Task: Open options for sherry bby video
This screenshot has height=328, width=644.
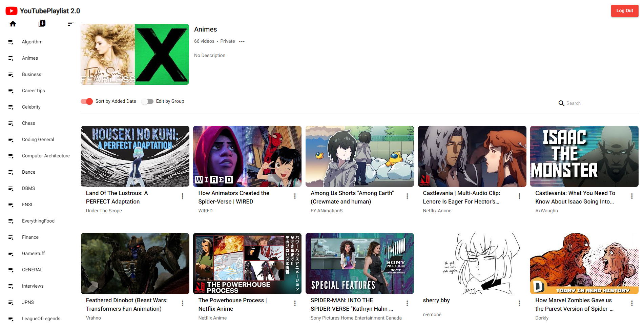Action: coord(519,303)
